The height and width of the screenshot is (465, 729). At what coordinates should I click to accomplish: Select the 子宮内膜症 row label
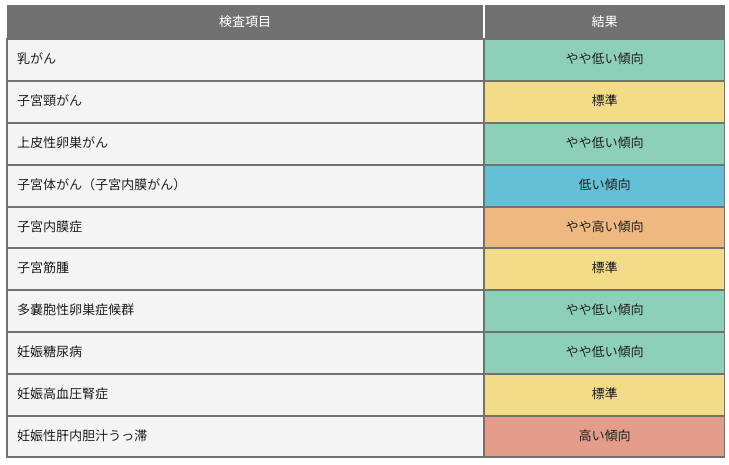[x=50, y=227]
